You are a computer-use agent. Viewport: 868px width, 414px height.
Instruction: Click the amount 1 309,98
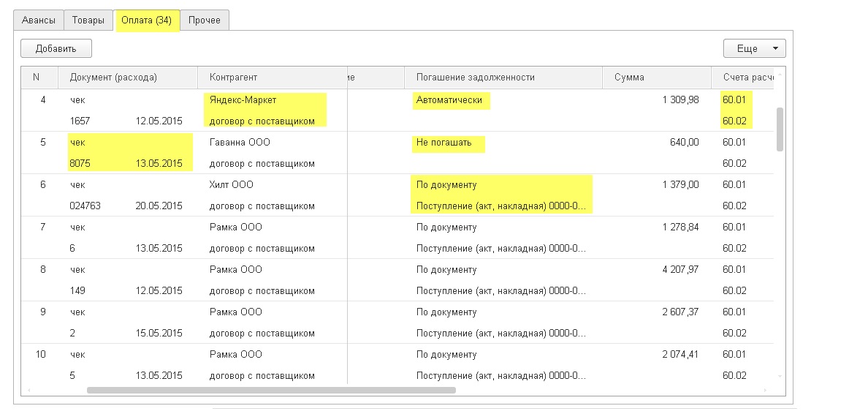(680, 99)
